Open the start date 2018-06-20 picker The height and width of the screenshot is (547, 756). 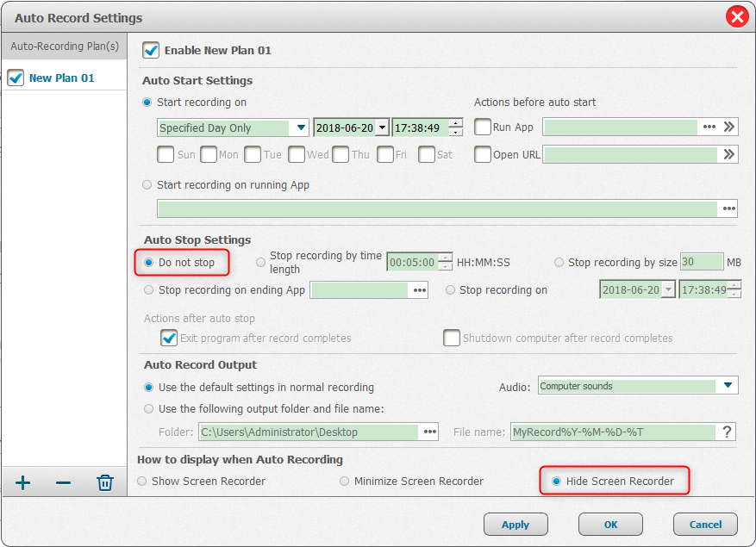point(383,127)
